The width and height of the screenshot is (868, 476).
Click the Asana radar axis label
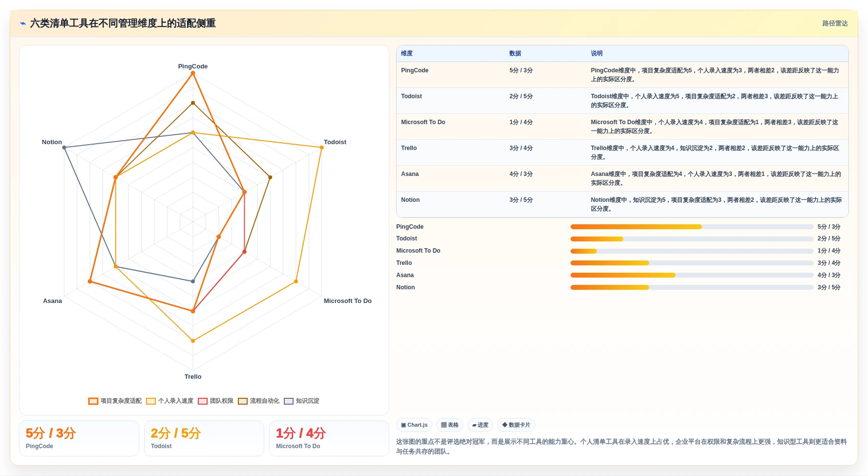[x=52, y=301]
